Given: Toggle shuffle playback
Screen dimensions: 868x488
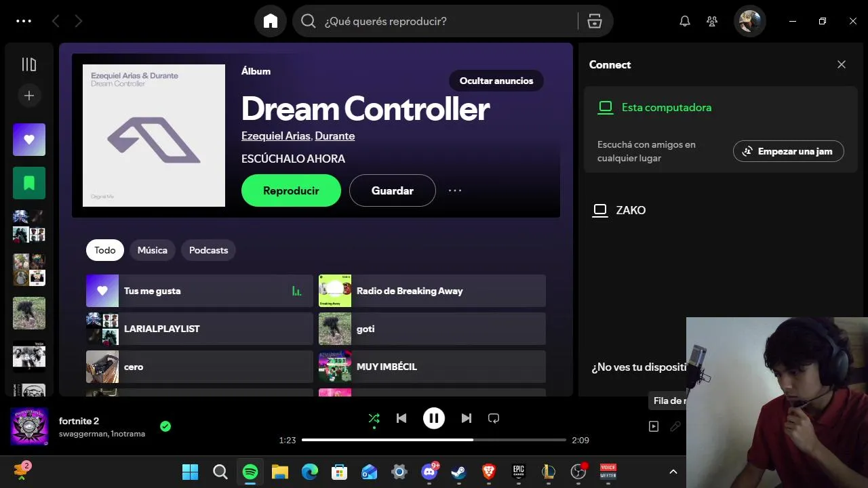Looking at the screenshot, I should [374, 418].
